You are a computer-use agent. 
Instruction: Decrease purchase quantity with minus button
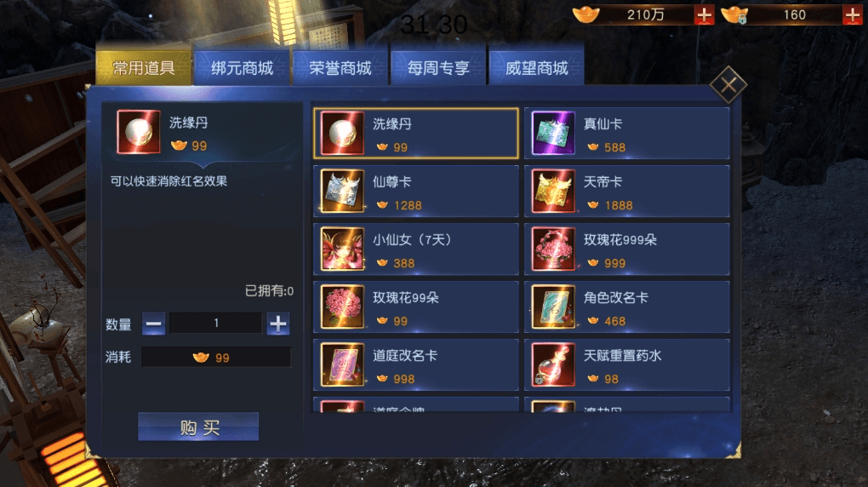tap(153, 324)
